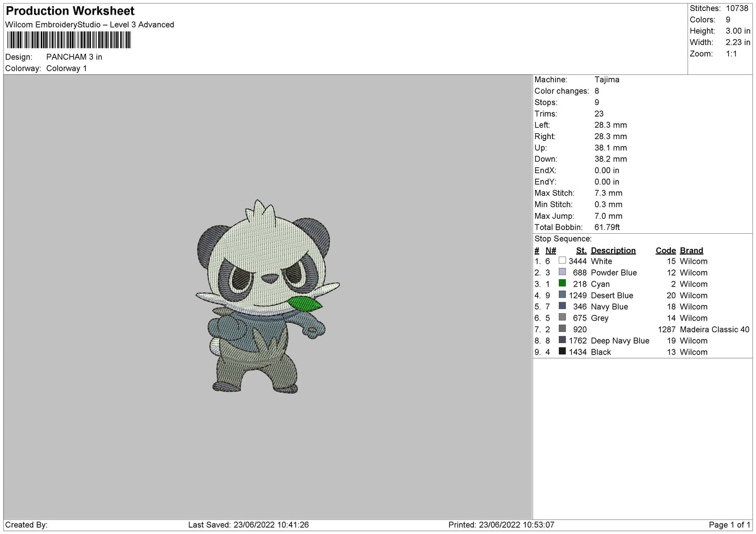Click the N# column header
Viewport: 756px width, 534px height.
(x=551, y=251)
